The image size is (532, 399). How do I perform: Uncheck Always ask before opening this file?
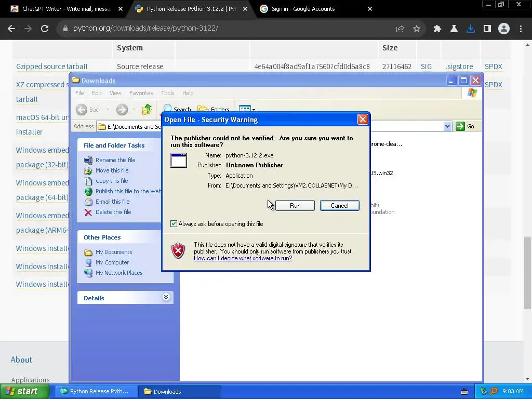[x=174, y=223]
